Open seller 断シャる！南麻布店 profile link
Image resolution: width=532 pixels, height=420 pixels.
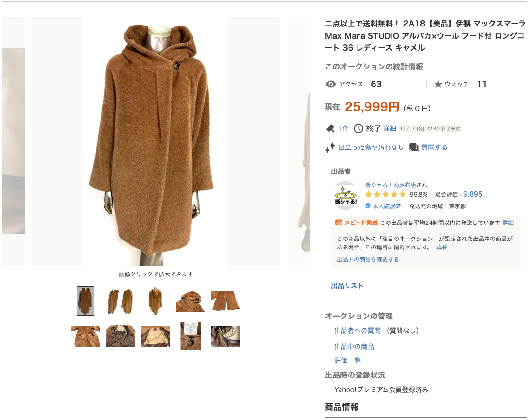390,185
